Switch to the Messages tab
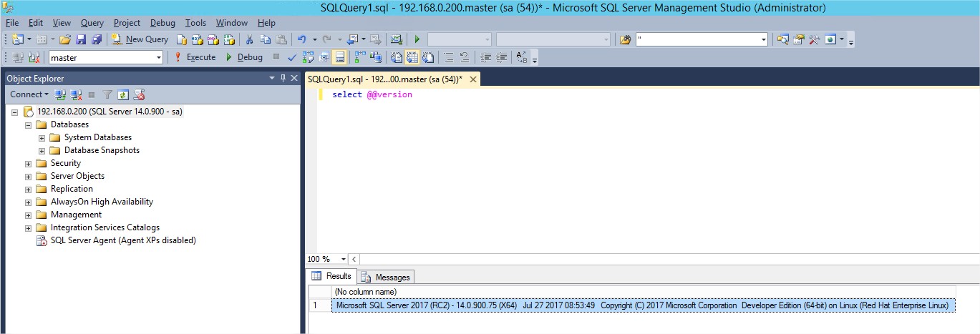 (x=386, y=277)
